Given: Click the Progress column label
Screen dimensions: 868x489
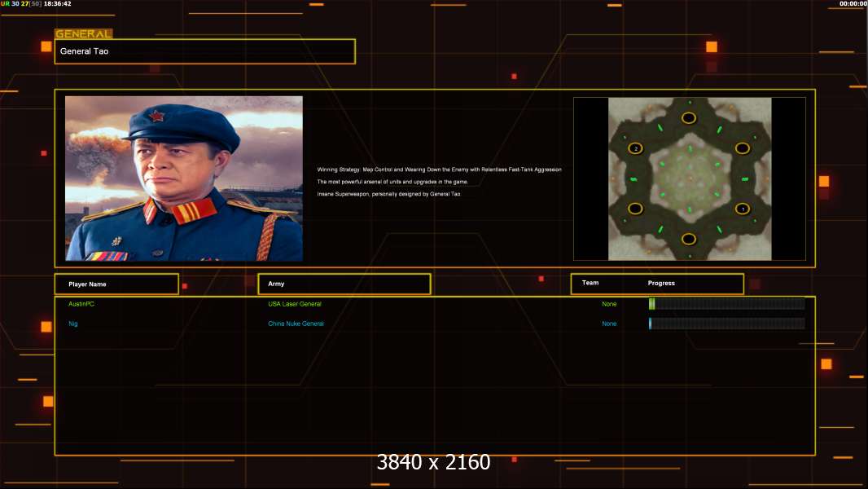Looking at the screenshot, I should click(661, 283).
